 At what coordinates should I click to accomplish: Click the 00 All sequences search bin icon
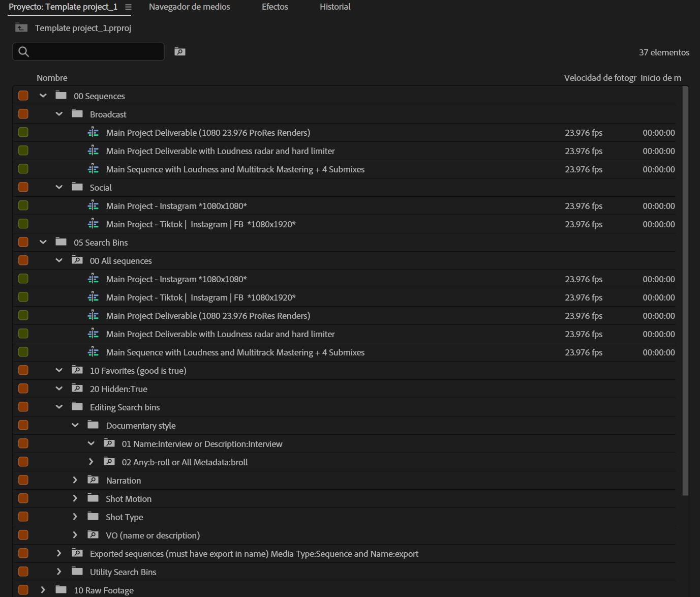pos(77,260)
